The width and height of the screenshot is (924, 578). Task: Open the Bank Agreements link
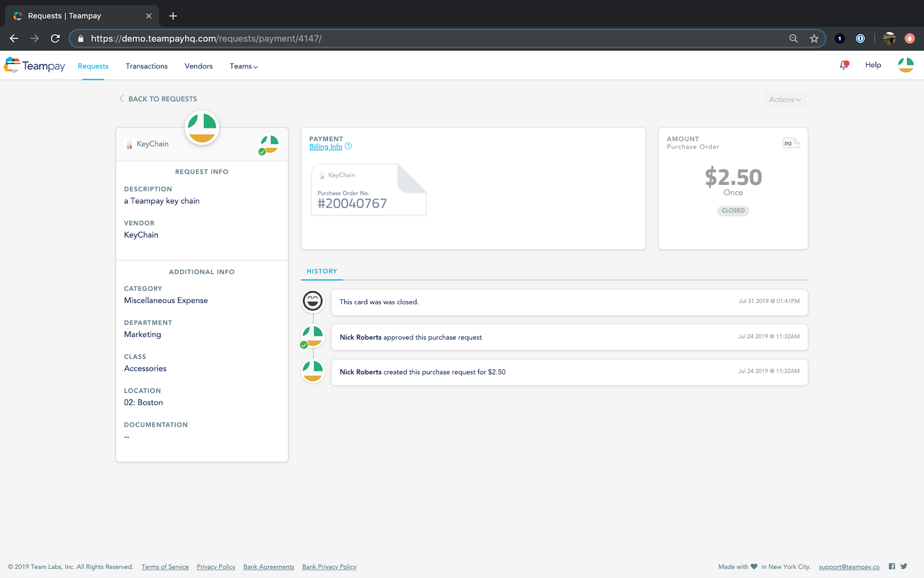click(269, 567)
